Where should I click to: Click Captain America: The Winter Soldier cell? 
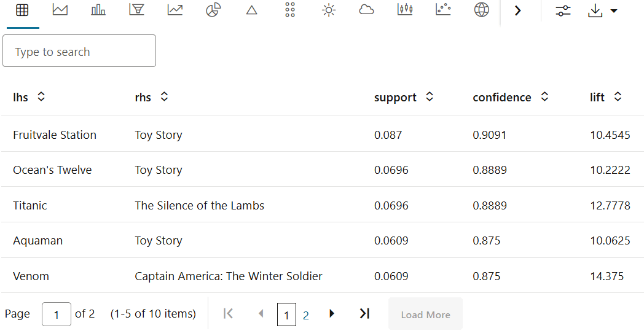[x=229, y=276]
